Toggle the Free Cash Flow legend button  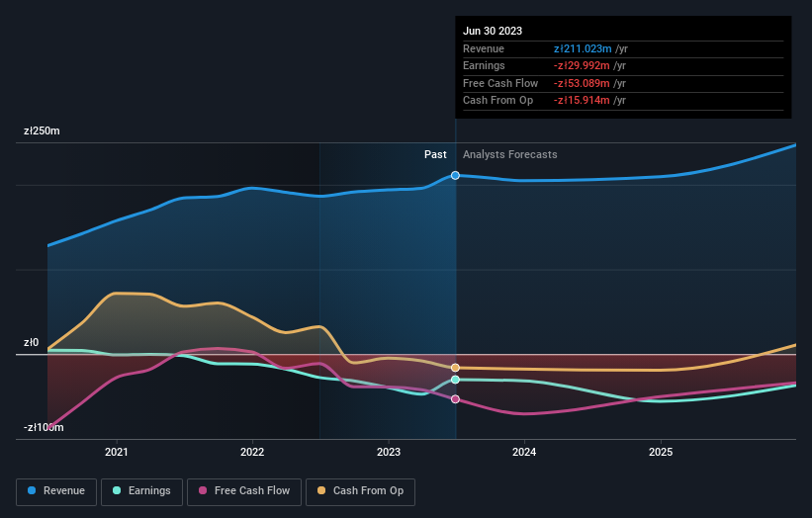244,491
